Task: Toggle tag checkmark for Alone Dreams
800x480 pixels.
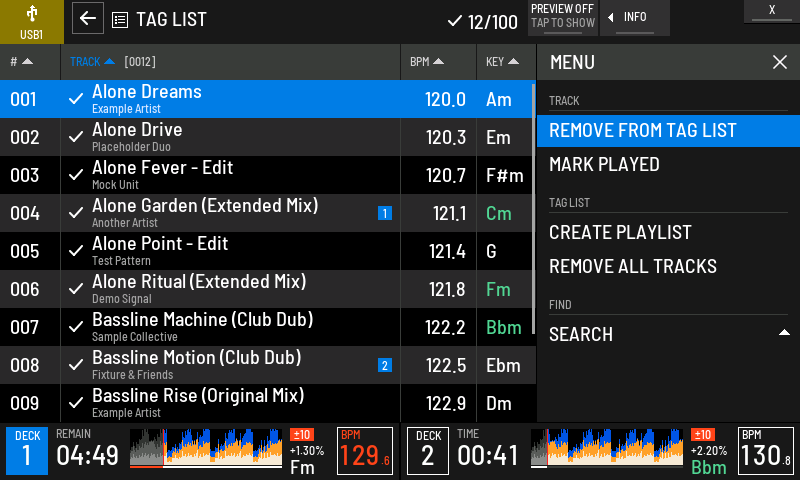Action: click(x=76, y=99)
